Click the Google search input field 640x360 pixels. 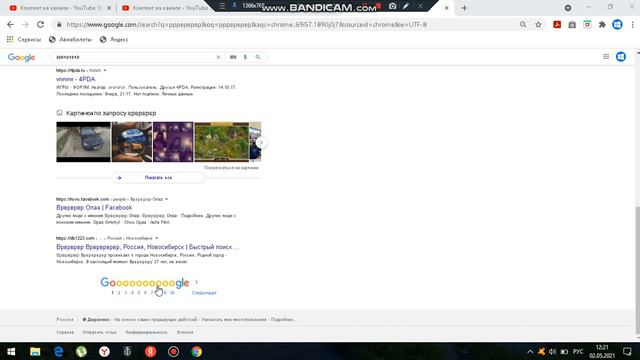click(135, 57)
